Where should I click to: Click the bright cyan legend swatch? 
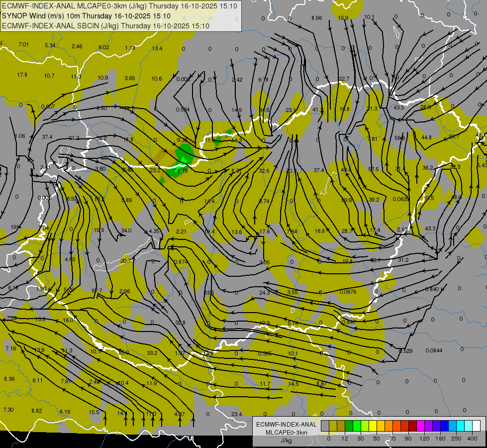(460, 426)
